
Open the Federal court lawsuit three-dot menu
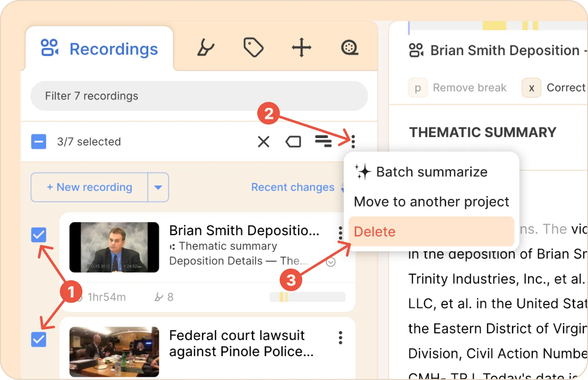(x=341, y=337)
